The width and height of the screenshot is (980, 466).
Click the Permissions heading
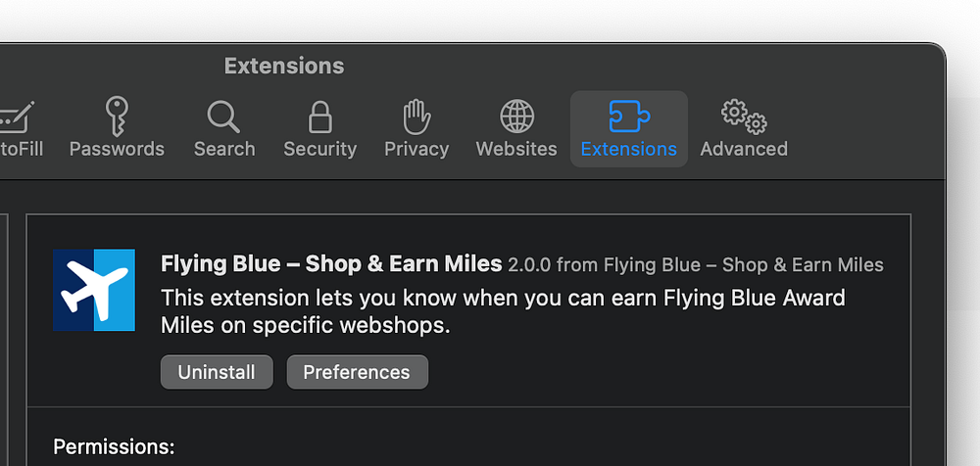pyautogui.click(x=114, y=447)
